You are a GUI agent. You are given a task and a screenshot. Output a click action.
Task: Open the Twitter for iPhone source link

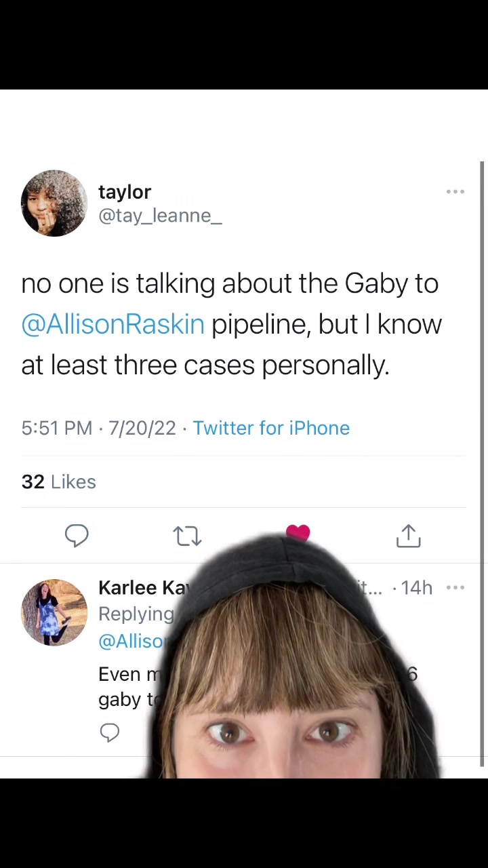pyautogui.click(x=271, y=428)
